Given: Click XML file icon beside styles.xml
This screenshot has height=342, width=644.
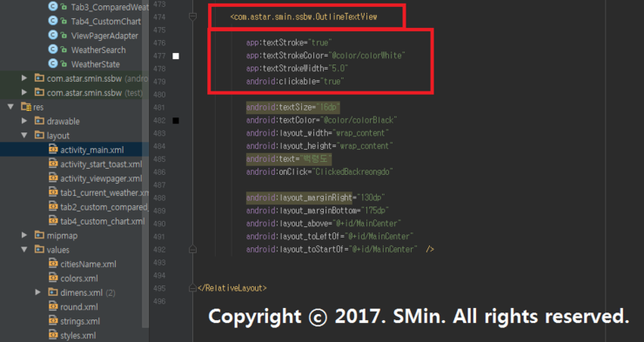Looking at the screenshot, I should point(53,335).
